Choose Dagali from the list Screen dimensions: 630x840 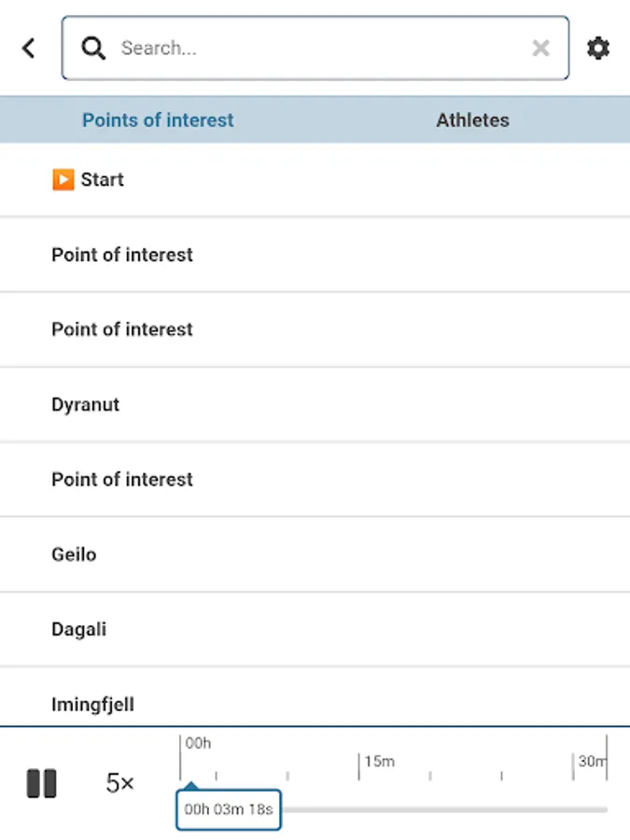click(x=78, y=629)
